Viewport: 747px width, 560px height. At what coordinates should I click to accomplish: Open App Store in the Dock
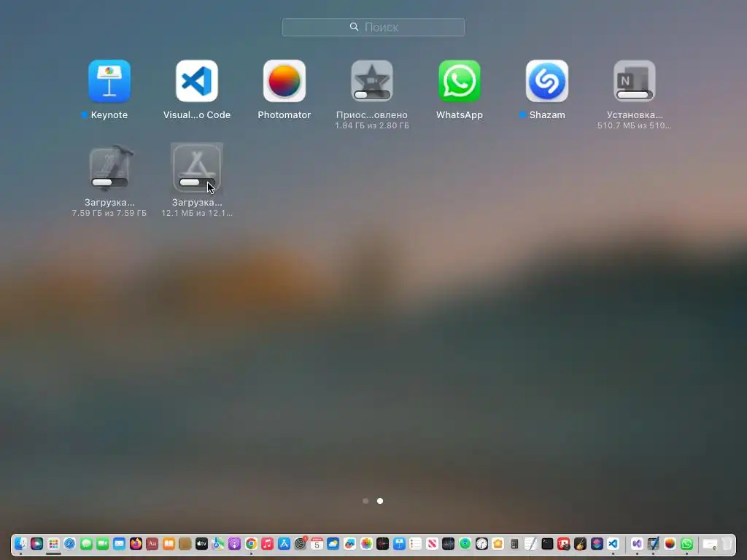[284, 544]
